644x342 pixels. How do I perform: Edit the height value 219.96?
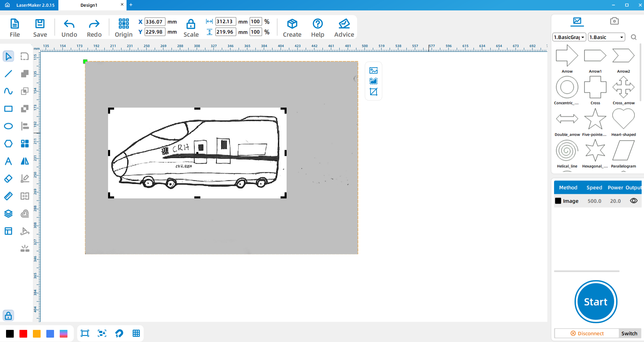(226, 32)
